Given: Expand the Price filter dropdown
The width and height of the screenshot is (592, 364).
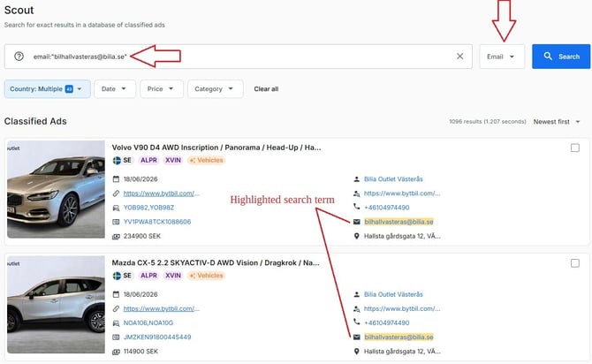Looking at the screenshot, I should click(161, 88).
